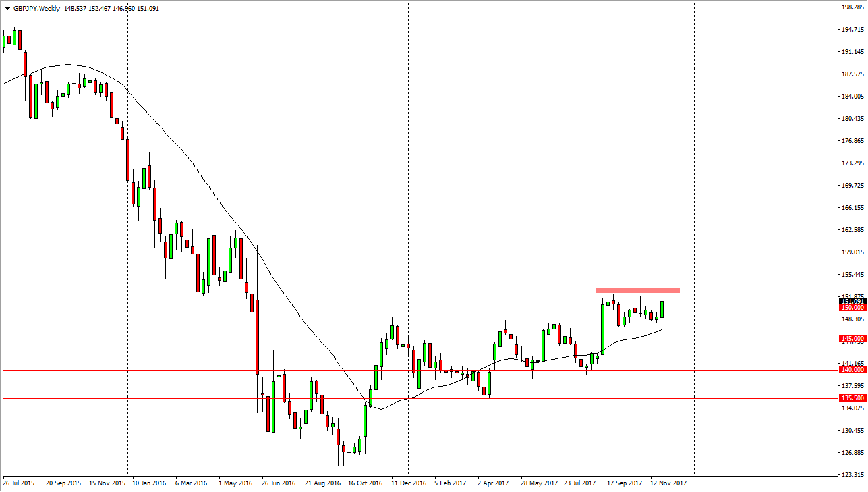Screen dimensions: 868x492
Task: Expand the GBPJPY,Weekly symbol dropdown arrow
Action: click(x=8, y=9)
